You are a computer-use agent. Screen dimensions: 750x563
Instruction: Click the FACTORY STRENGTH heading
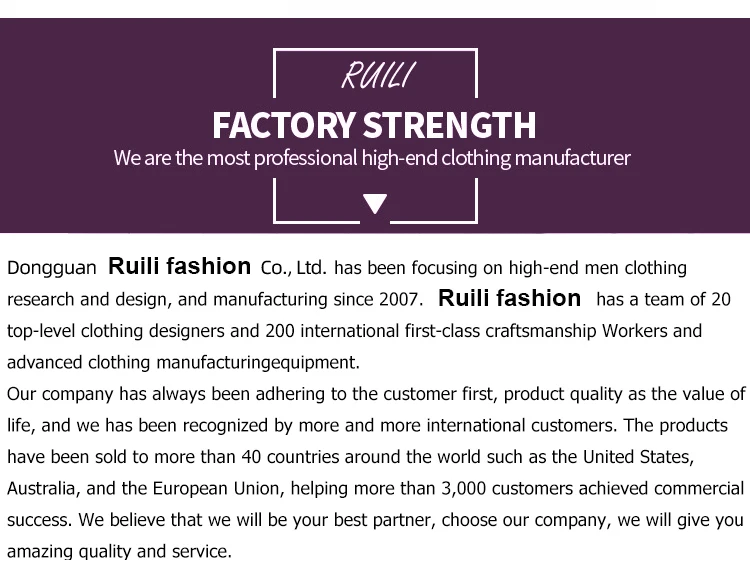(375, 125)
